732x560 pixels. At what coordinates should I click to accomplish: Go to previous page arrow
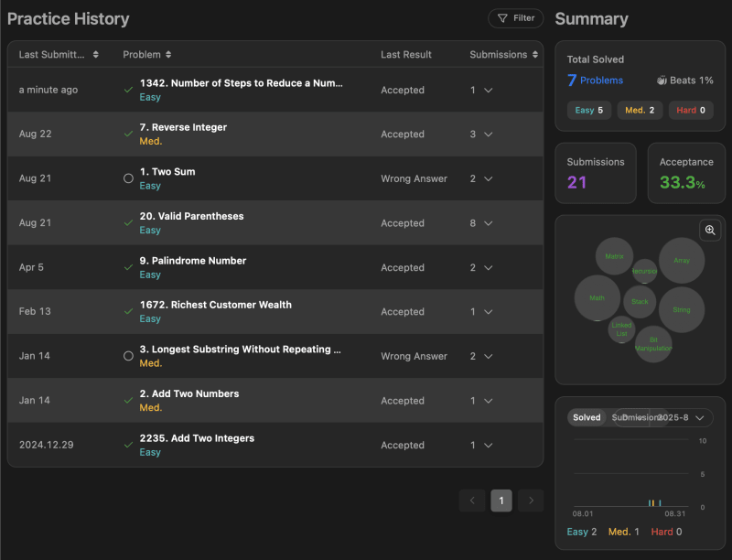coord(472,501)
